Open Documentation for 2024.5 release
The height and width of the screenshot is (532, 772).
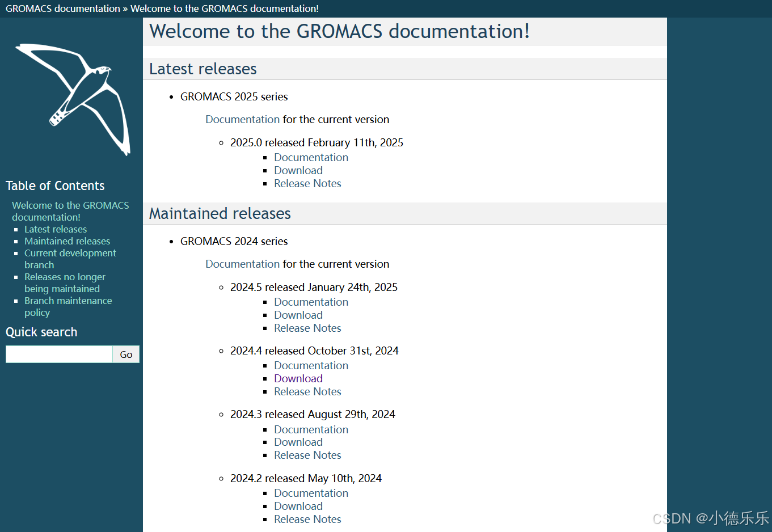(x=311, y=302)
